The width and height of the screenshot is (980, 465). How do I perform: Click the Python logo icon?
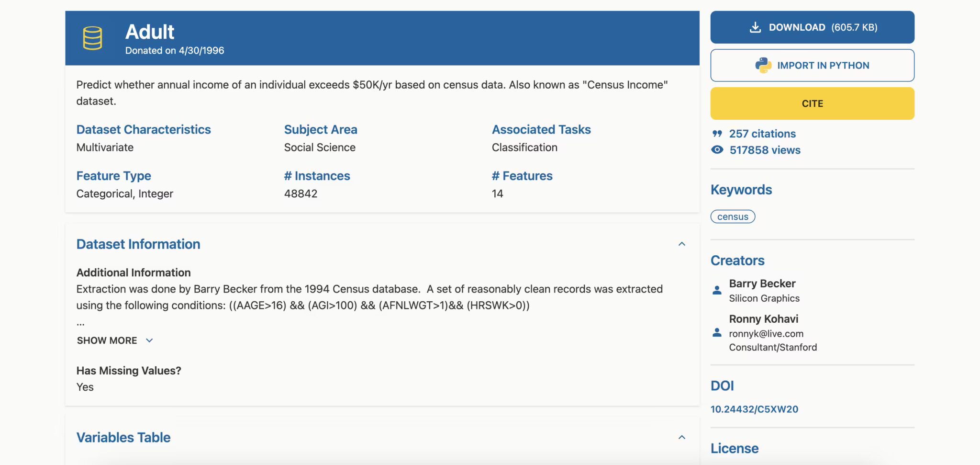click(x=764, y=65)
